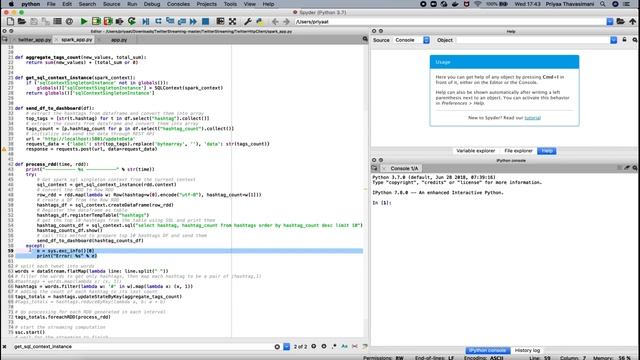Screen dimensions: 640x360
Task: Expand working directory path dropdown
Action: click(609, 22)
